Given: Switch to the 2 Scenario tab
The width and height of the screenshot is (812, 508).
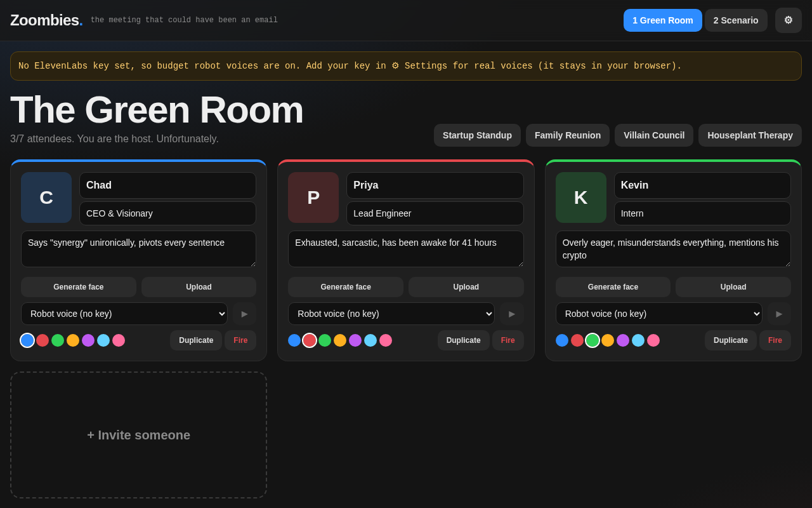Looking at the screenshot, I should click(x=736, y=20).
